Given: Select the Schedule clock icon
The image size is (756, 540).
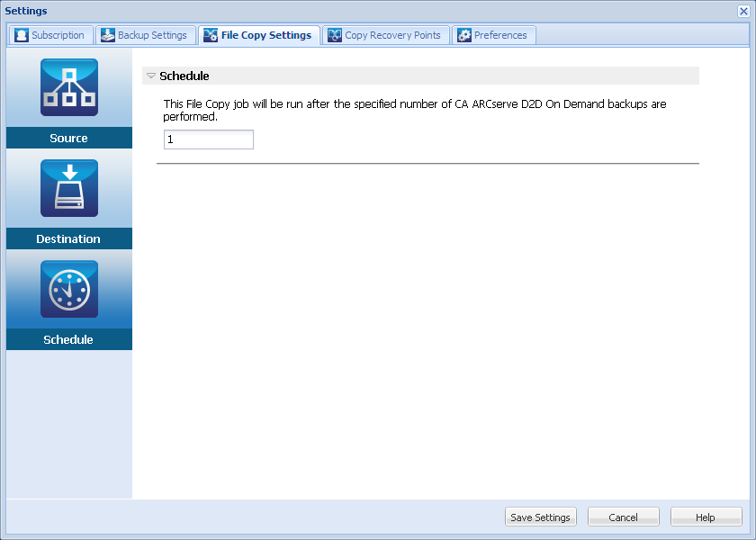Looking at the screenshot, I should (67, 289).
